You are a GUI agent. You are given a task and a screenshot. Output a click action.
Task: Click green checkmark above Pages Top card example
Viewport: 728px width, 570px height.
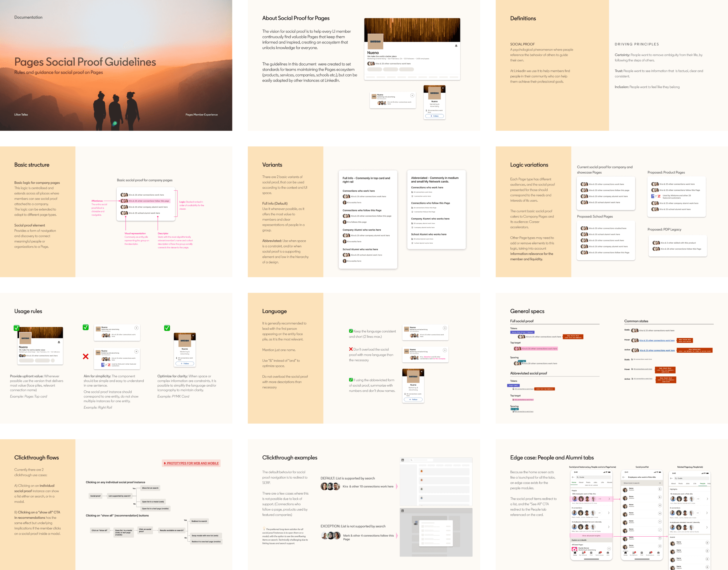coord(16,328)
